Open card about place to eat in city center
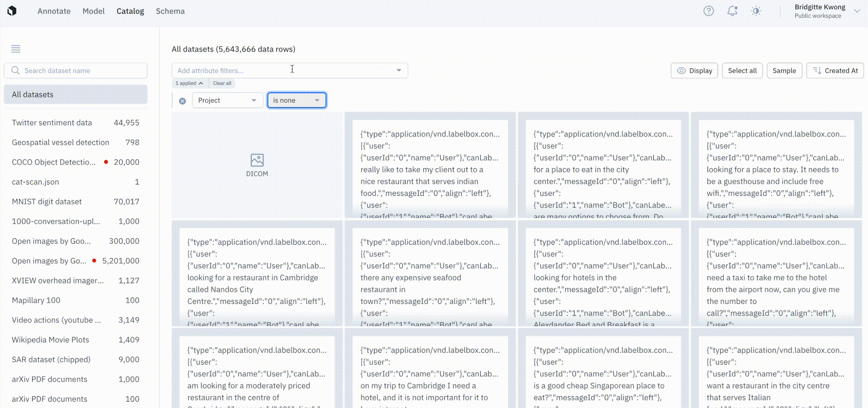 tap(603, 165)
